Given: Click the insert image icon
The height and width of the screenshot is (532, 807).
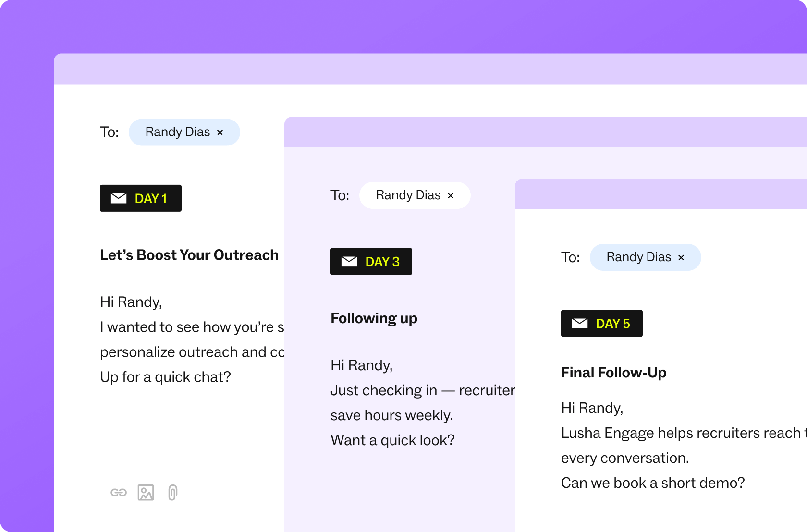Looking at the screenshot, I should pos(146,493).
